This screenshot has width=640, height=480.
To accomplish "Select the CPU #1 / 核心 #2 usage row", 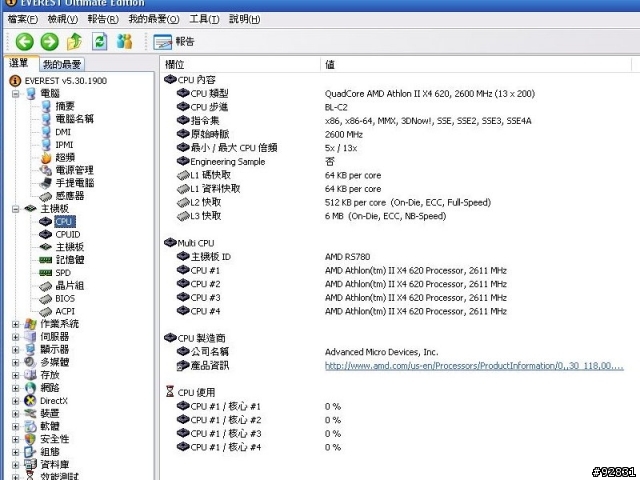I will point(259,420).
